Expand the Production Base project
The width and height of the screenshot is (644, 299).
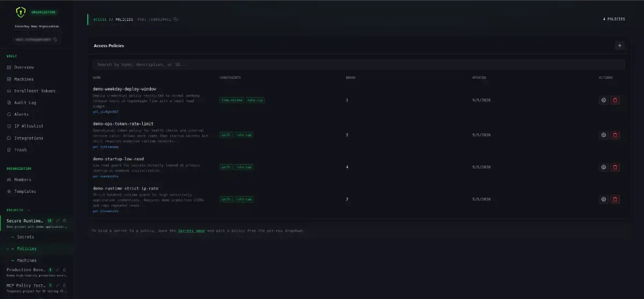(x=26, y=270)
